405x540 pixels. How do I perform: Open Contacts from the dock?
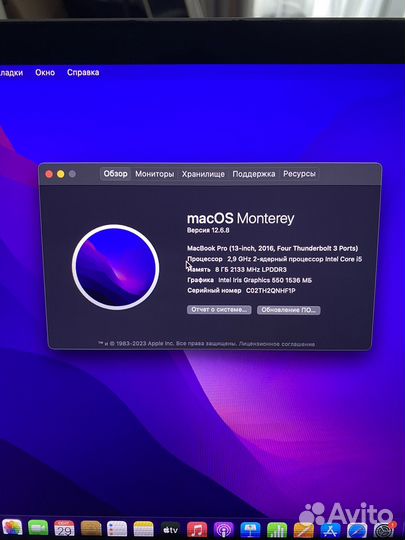tap(91, 529)
